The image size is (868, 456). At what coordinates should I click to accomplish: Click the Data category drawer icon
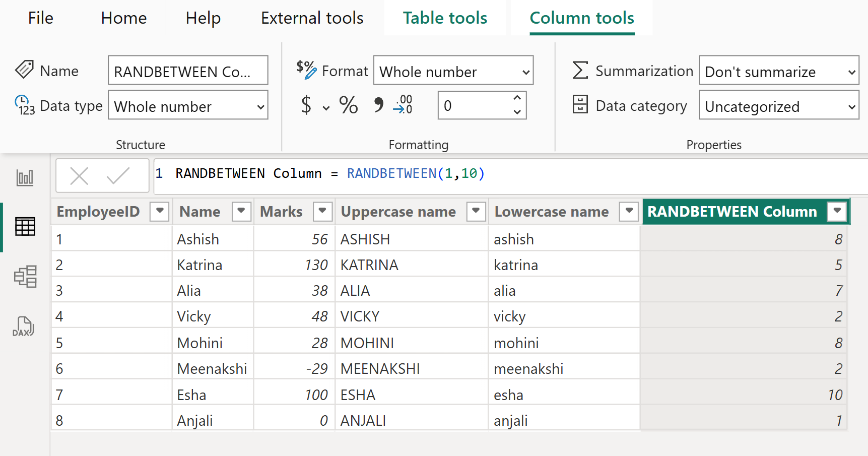point(580,105)
